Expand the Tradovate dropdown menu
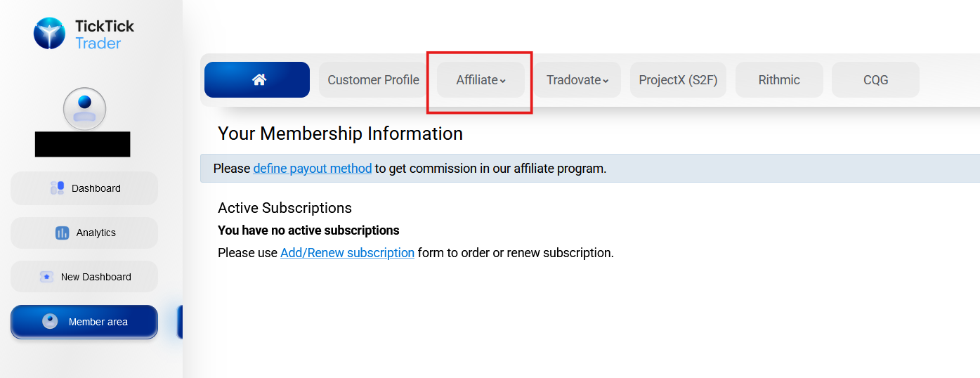The image size is (980, 378). (x=577, y=80)
